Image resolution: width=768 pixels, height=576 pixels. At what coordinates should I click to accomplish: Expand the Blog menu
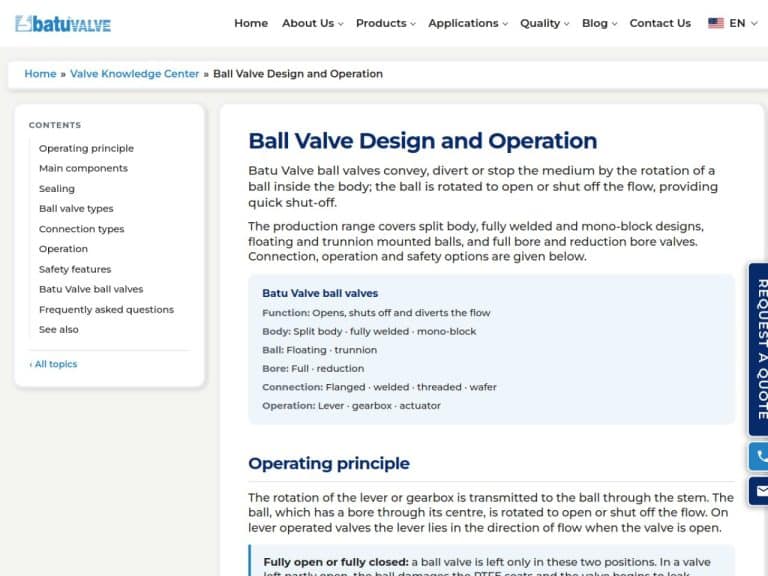point(599,23)
